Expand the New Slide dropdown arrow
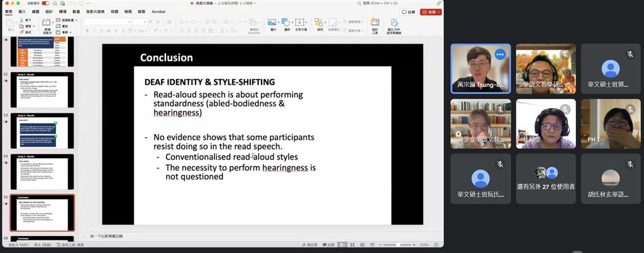The width and height of the screenshot is (644, 253). click(x=53, y=23)
